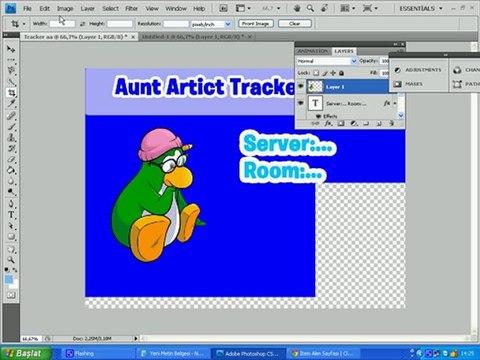Create a new layer in the Layers panel

(379, 124)
